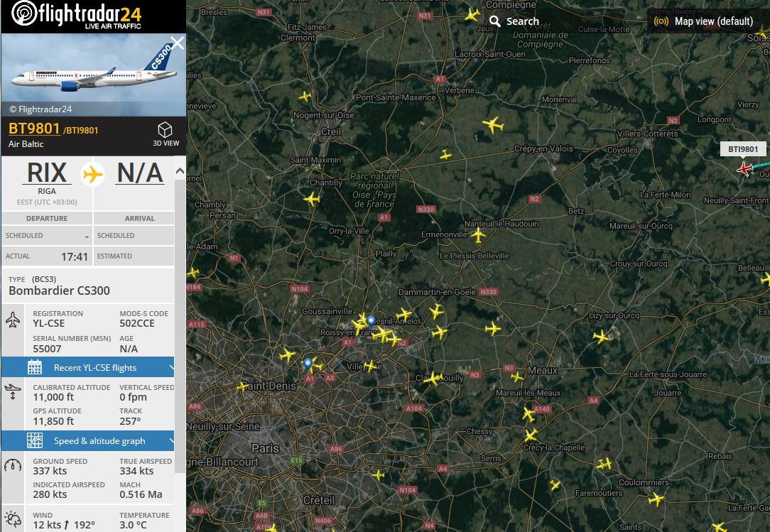Open the map Search

514,21
